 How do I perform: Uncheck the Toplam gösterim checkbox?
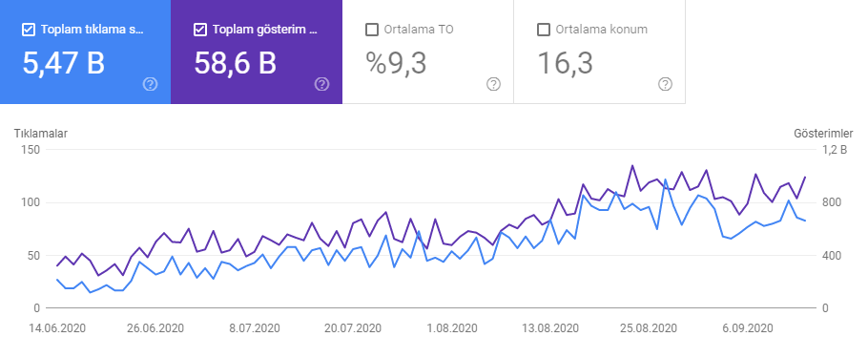(x=200, y=30)
